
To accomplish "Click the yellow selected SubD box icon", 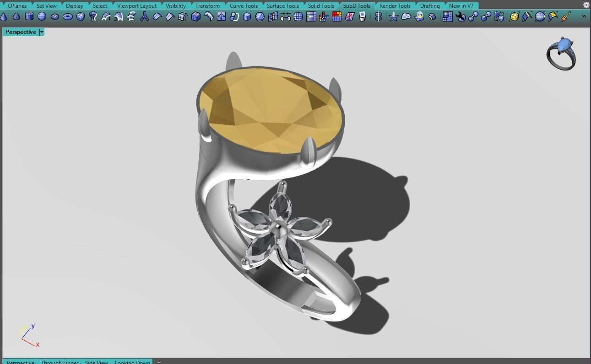I will [x=515, y=17].
